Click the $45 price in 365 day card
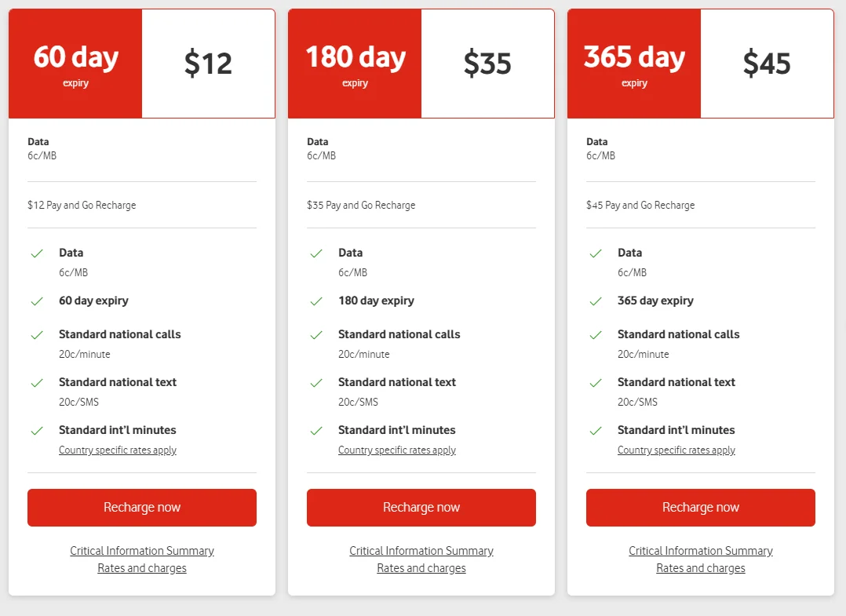 (767, 64)
